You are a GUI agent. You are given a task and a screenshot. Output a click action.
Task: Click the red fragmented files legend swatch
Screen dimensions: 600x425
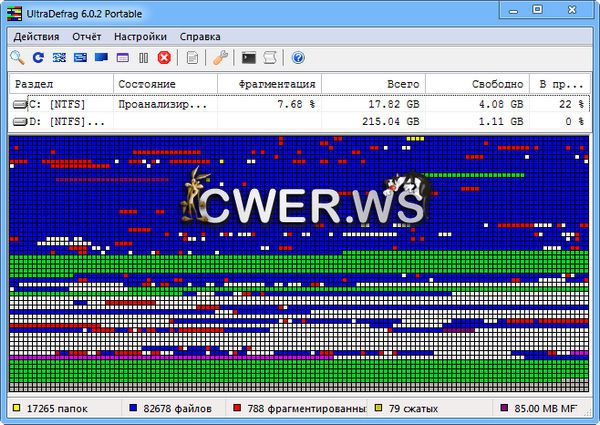coord(237,409)
